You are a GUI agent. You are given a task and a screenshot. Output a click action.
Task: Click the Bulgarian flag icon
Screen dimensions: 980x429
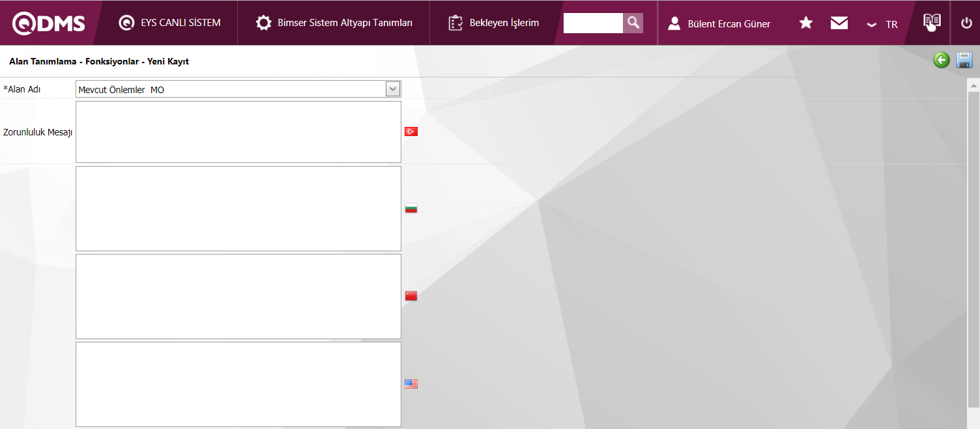point(411,208)
